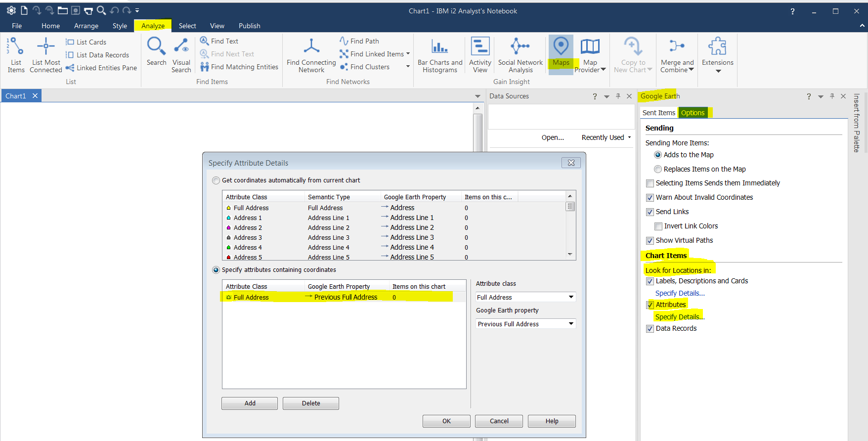Open Google Earth pane options arrow
The width and height of the screenshot is (868, 441).
pos(821,96)
